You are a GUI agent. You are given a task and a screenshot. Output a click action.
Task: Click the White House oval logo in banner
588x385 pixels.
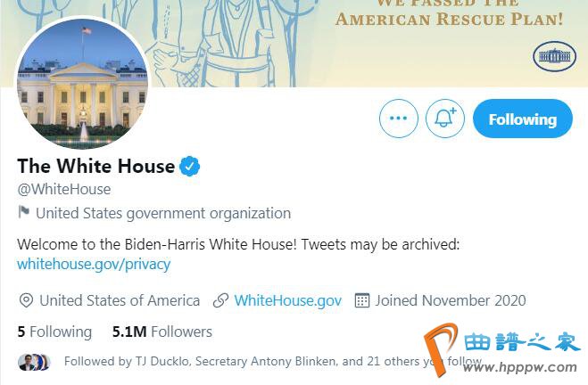554,57
